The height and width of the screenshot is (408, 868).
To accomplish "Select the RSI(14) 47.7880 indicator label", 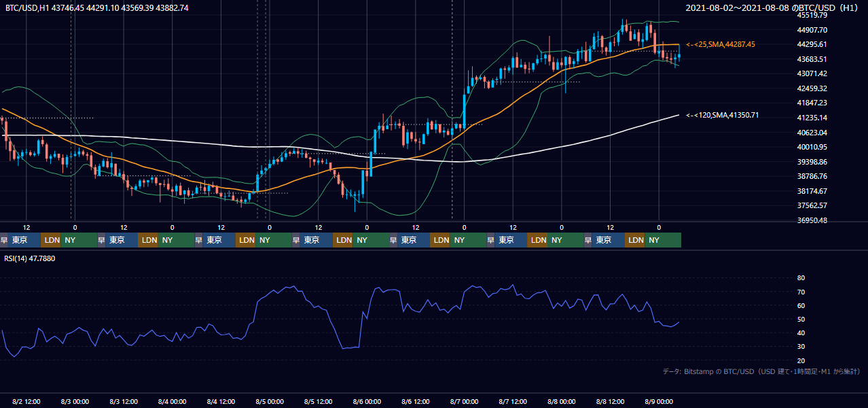I will click(30, 258).
